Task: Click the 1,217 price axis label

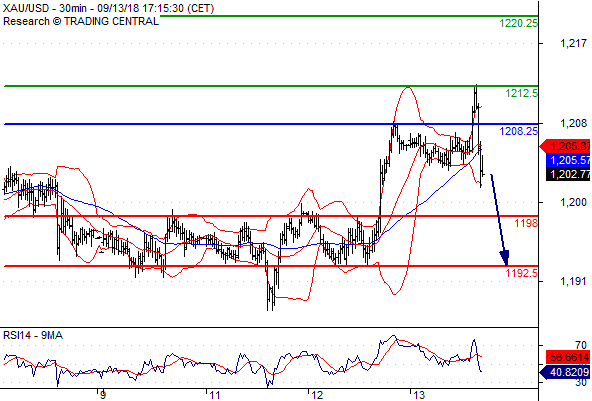Action: tap(573, 44)
